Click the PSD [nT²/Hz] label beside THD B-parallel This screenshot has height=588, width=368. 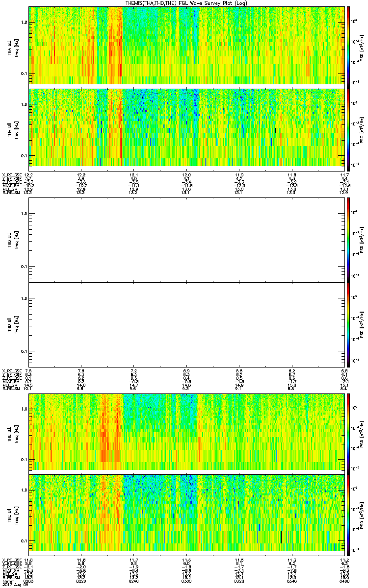point(363,324)
